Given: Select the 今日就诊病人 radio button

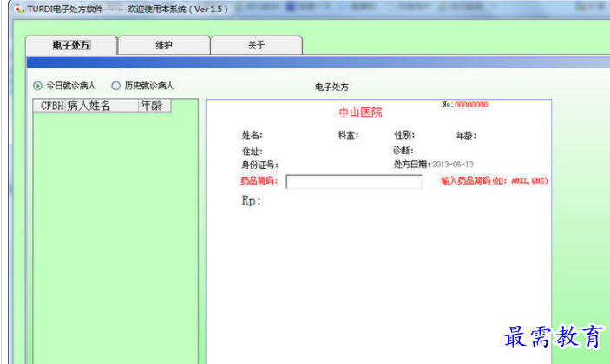Looking at the screenshot, I should pos(37,86).
